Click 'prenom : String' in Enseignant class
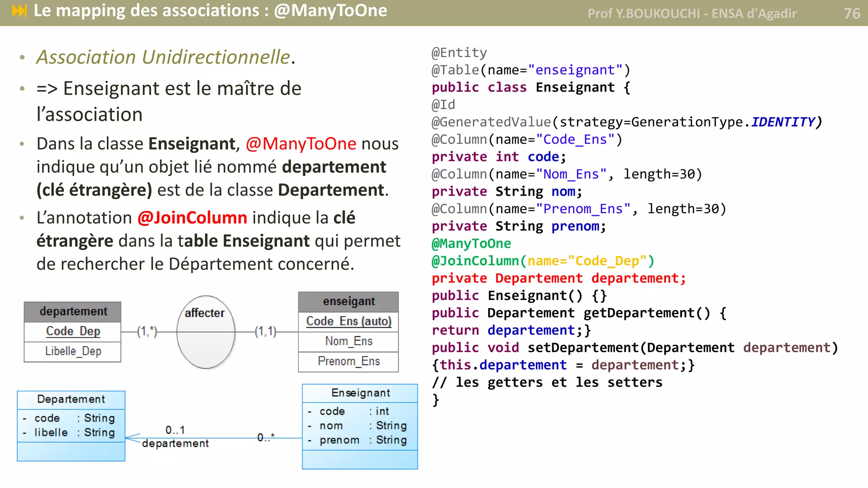868x488 pixels. click(357, 440)
